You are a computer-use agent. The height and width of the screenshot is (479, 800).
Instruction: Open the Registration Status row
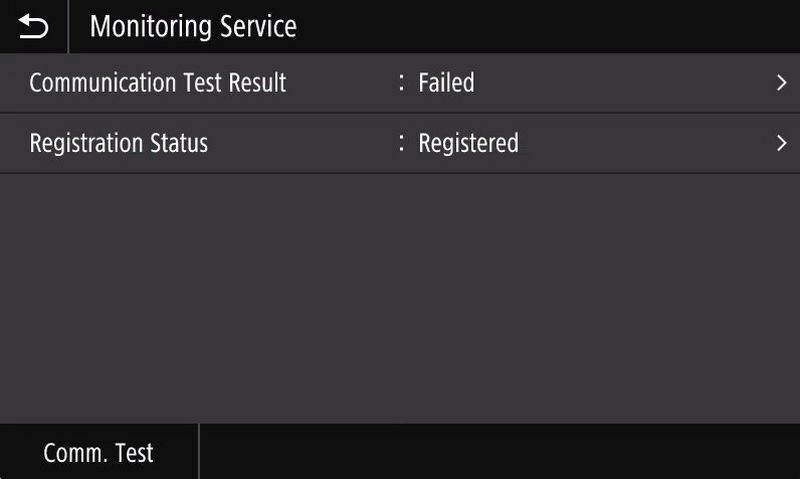click(x=400, y=143)
